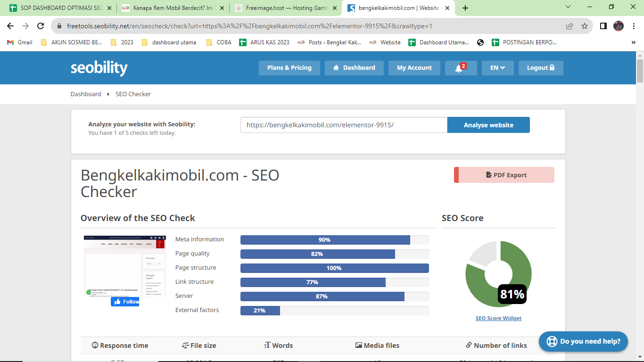The height and width of the screenshot is (362, 644).
Task: Open 2023 bookmark folder
Action: coord(122,42)
